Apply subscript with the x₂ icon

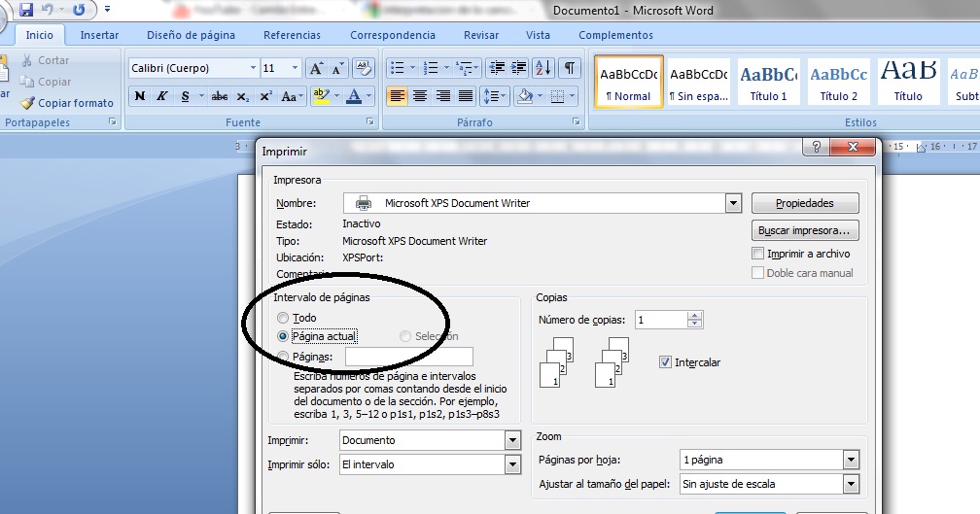tap(243, 96)
